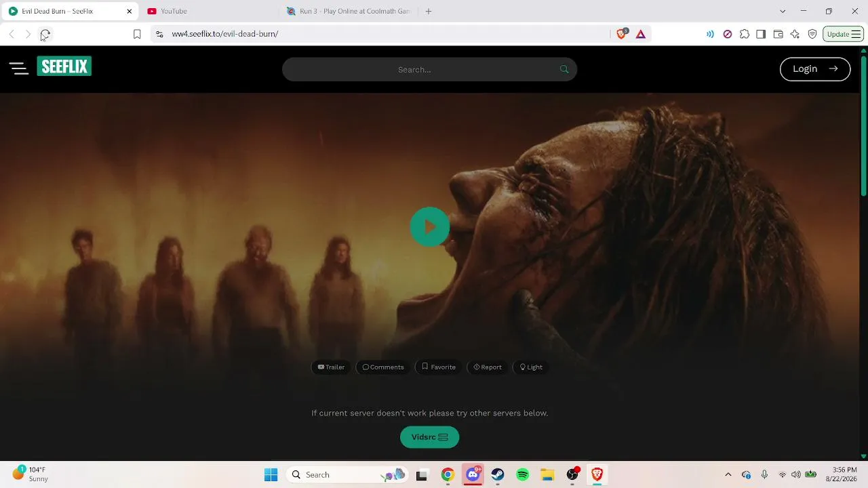Open the Comments section
Screen dimensions: 868x488
point(383,367)
